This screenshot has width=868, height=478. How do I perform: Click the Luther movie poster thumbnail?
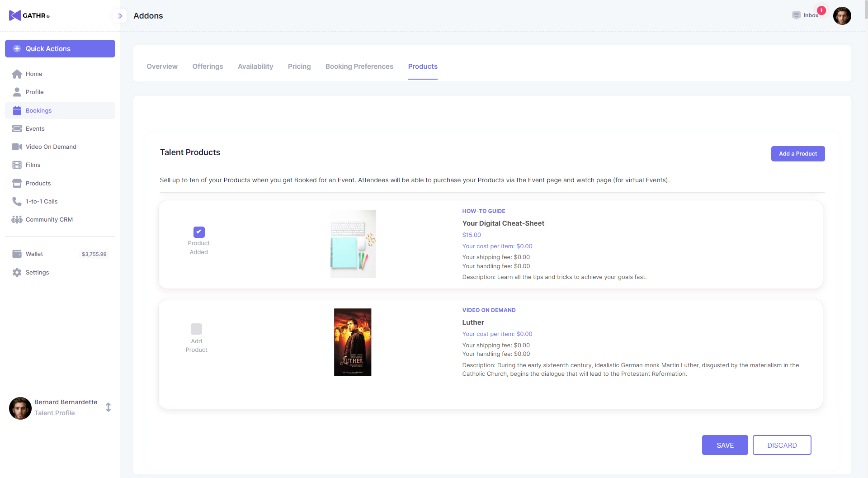tap(353, 342)
